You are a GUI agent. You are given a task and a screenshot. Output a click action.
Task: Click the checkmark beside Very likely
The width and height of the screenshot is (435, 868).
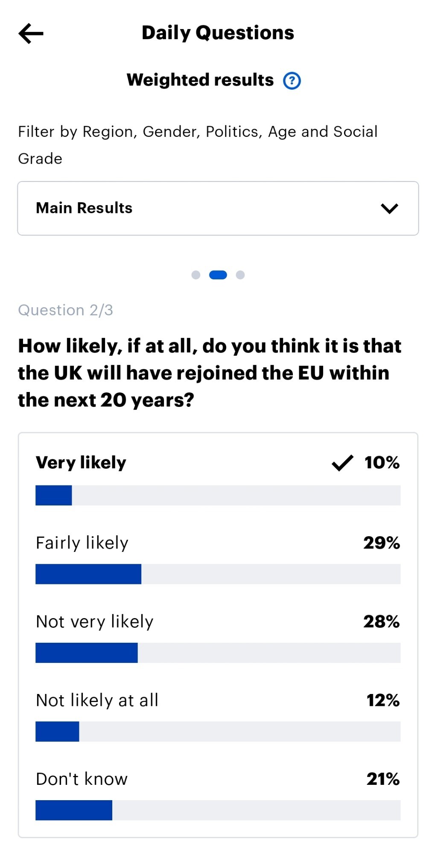[x=342, y=463]
